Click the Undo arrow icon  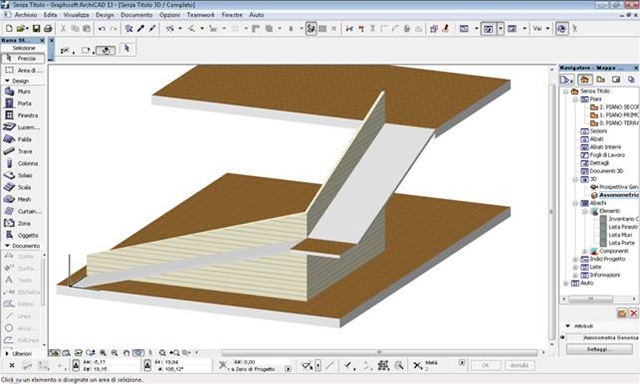[102, 29]
